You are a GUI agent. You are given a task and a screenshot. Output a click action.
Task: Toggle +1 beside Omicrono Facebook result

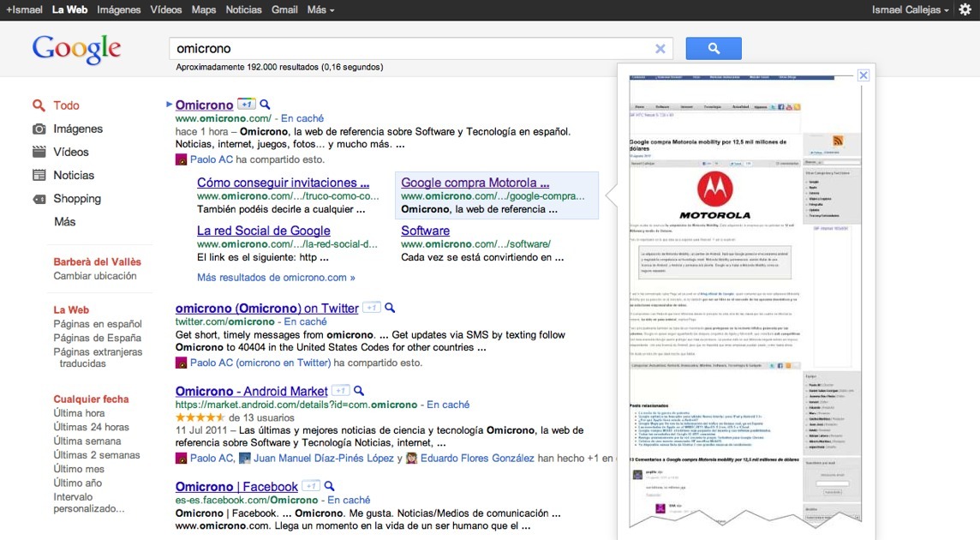312,486
